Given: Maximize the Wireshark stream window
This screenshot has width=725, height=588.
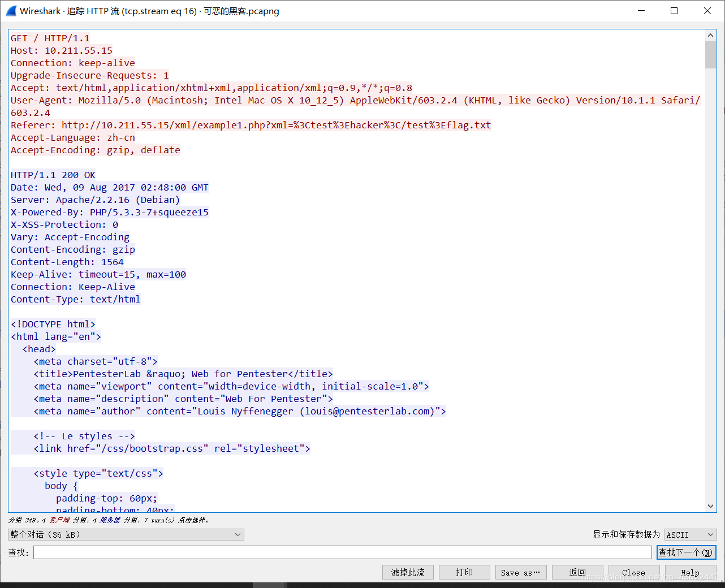Looking at the screenshot, I should point(674,11).
